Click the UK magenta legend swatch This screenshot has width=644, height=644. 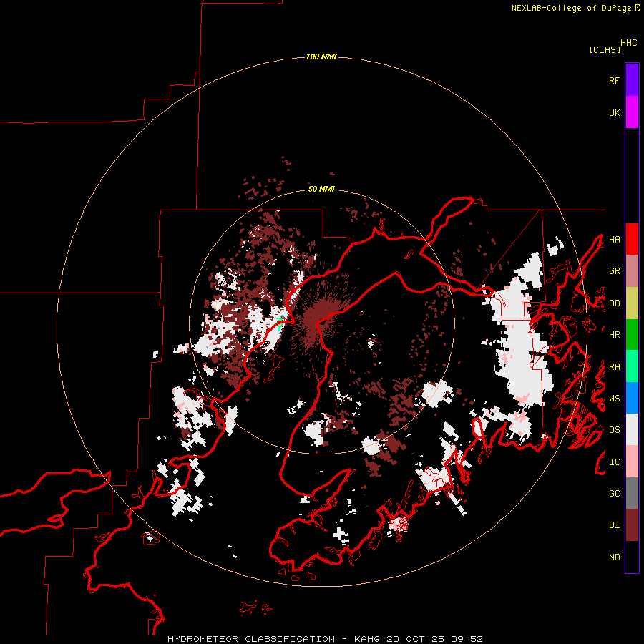(632, 112)
